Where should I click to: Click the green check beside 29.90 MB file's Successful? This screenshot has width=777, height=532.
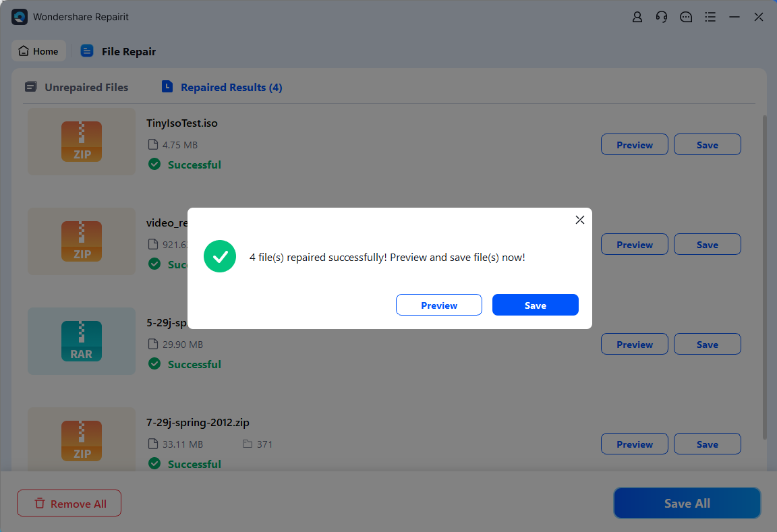point(154,364)
